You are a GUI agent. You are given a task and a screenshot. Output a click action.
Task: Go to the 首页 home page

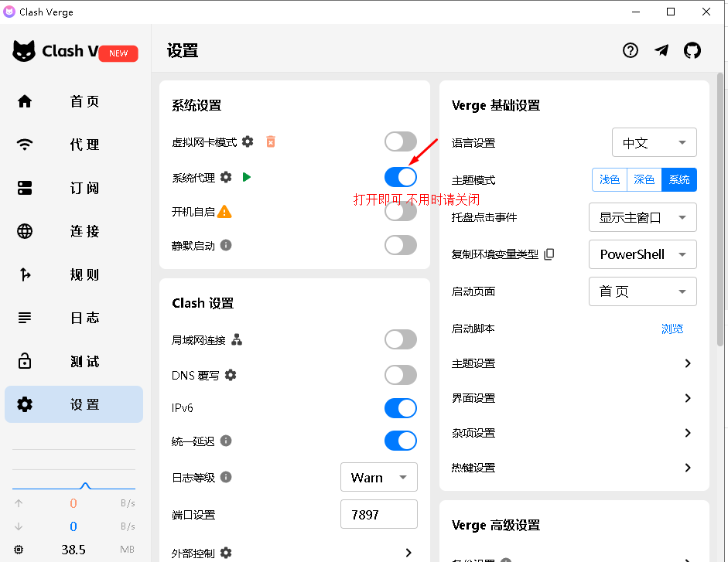73,101
